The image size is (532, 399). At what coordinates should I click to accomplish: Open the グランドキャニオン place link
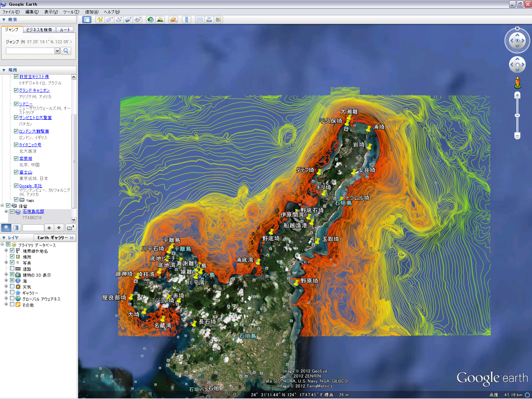click(34, 90)
